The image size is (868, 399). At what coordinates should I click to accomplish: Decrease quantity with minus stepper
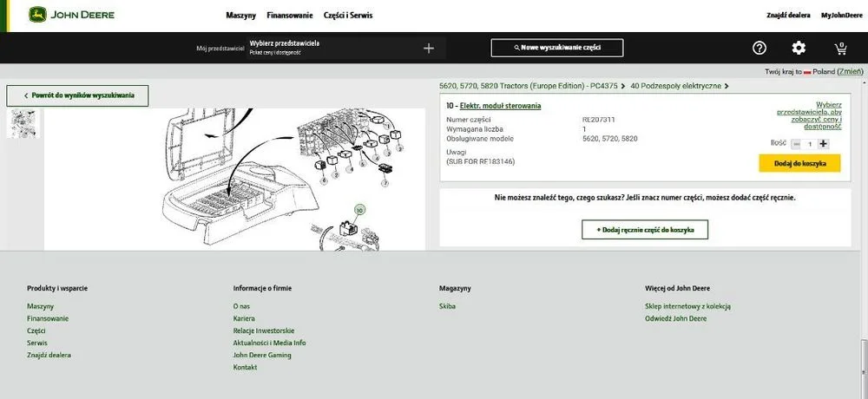point(796,143)
